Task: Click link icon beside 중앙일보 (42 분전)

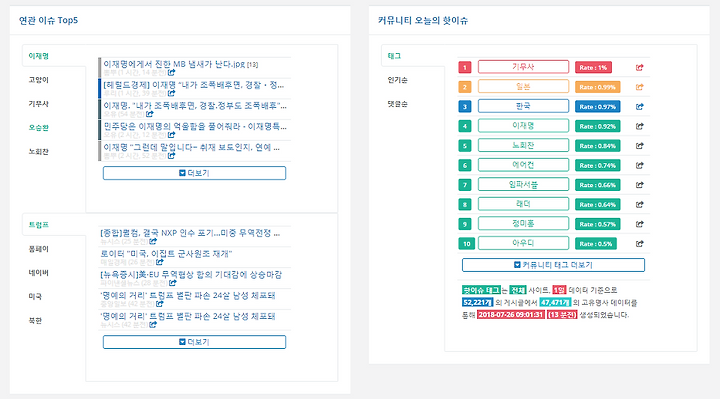Action: [x=159, y=303]
